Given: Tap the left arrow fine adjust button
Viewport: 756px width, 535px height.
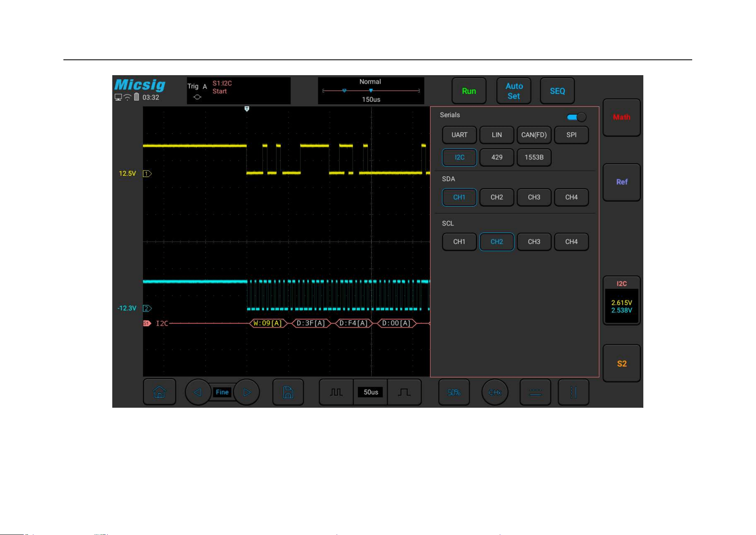Looking at the screenshot, I should (198, 392).
